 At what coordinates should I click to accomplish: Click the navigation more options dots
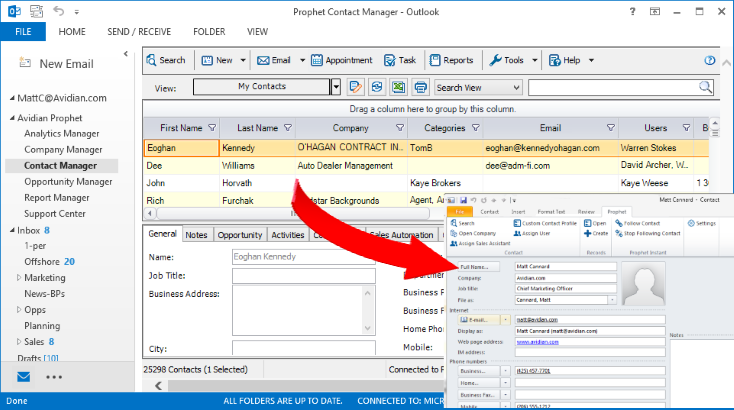pos(54,377)
